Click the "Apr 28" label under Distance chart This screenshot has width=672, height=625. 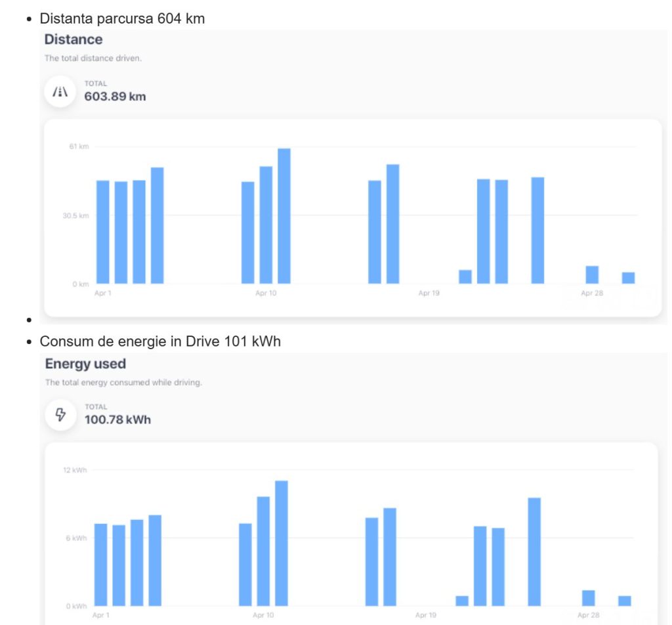coord(591,293)
